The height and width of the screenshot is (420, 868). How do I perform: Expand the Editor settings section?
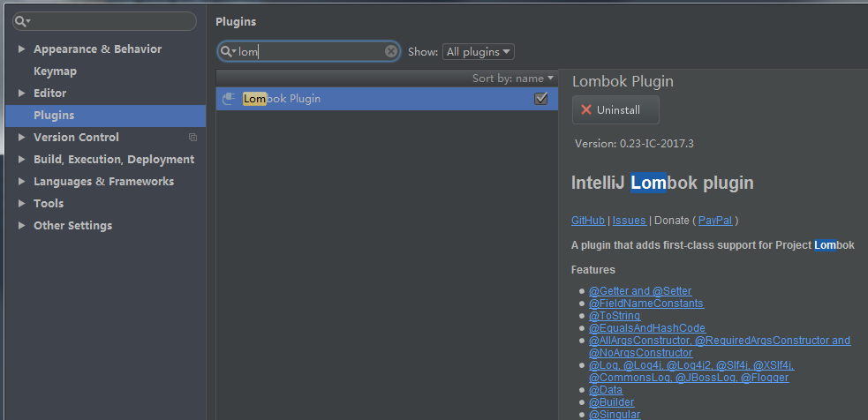pos(21,93)
